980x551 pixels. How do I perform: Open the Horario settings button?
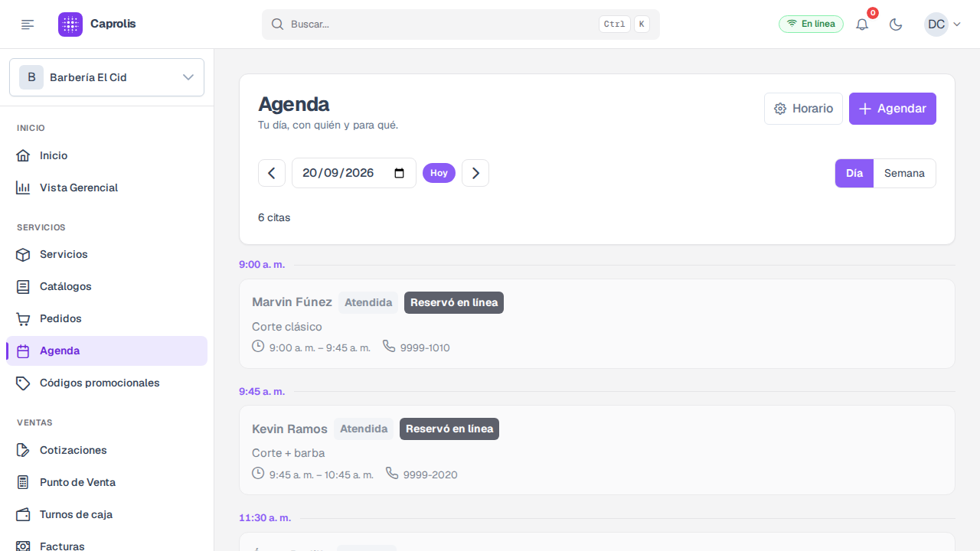(803, 109)
